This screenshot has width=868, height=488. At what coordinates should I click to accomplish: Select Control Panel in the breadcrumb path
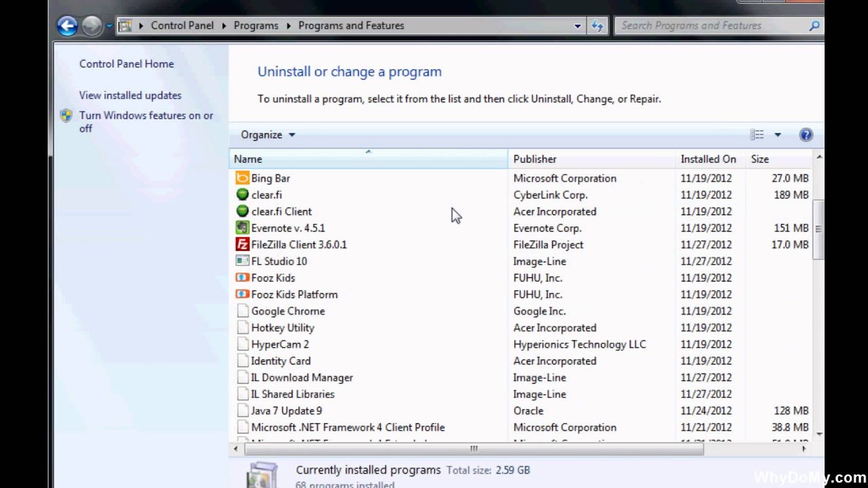(182, 26)
